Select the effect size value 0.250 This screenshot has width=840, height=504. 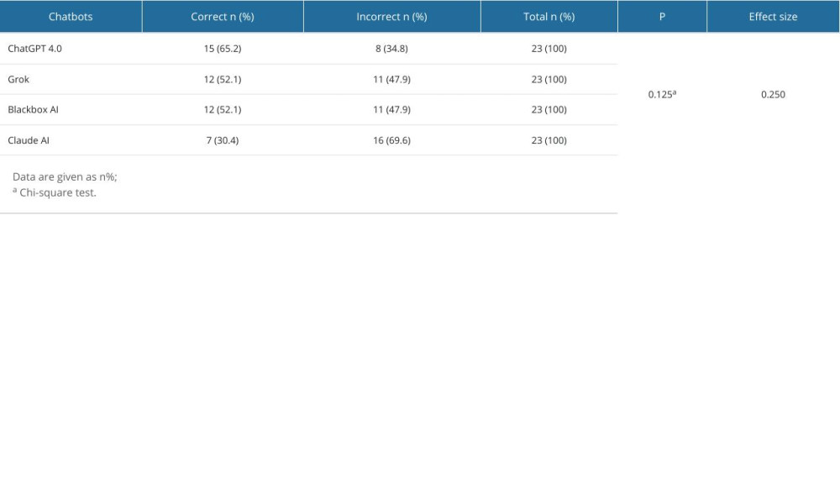773,95
